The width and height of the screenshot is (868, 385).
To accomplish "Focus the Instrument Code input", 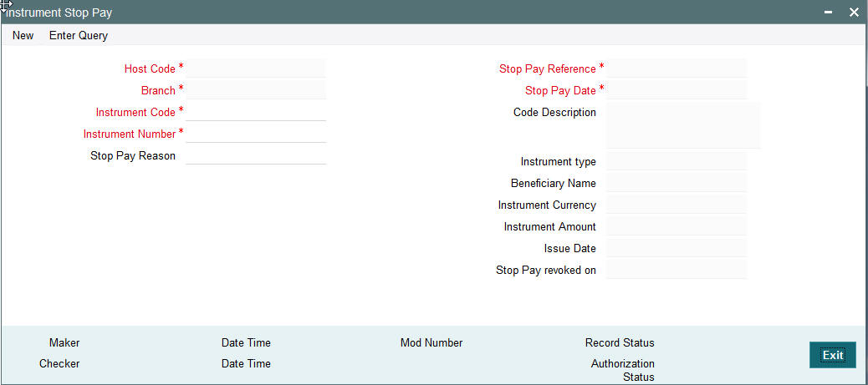I will pos(256,112).
